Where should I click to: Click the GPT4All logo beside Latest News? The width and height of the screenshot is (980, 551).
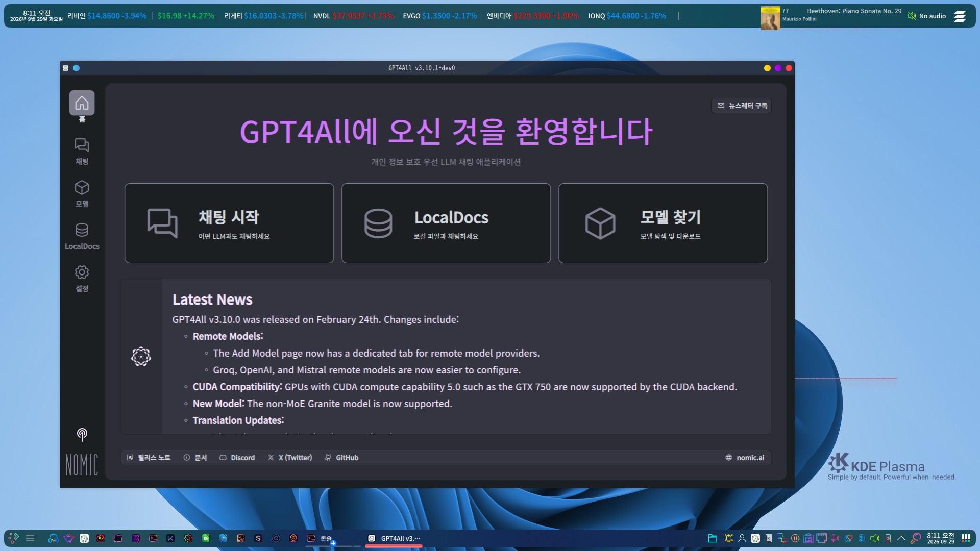(x=141, y=357)
